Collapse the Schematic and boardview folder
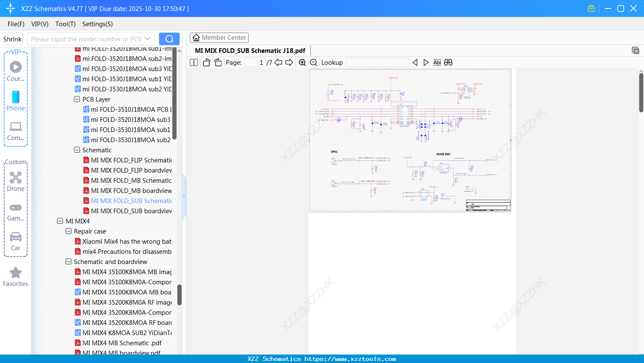The height and width of the screenshot is (363, 644). 69,261
